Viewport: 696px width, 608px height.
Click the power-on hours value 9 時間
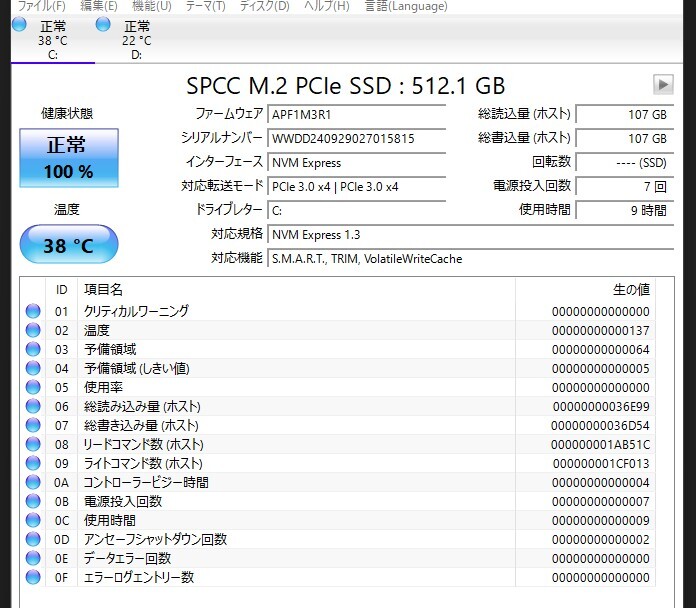click(625, 210)
